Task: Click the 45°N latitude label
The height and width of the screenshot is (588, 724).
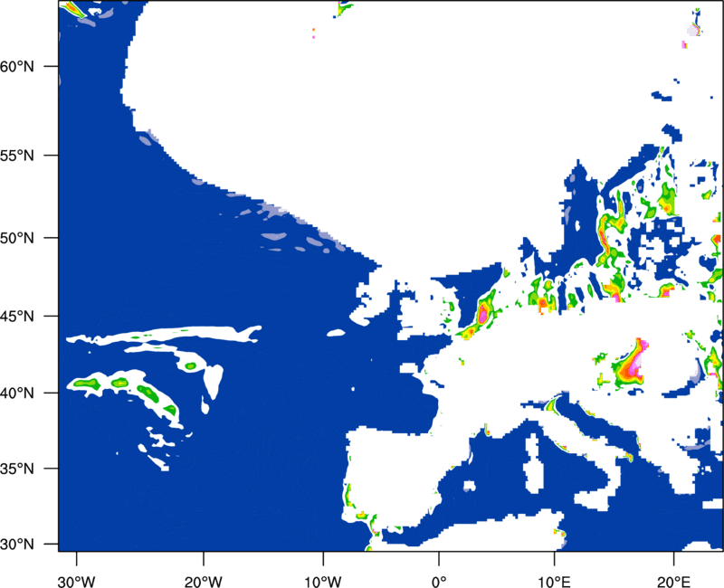Action: 17,316
